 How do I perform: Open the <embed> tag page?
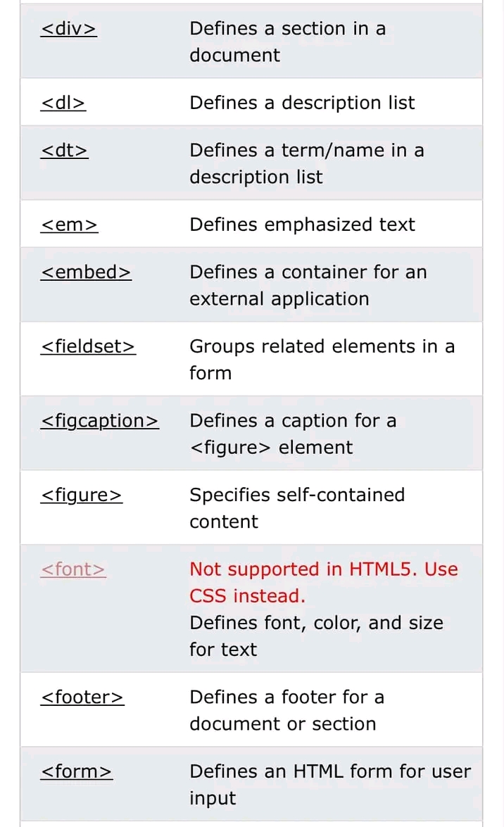(x=86, y=272)
